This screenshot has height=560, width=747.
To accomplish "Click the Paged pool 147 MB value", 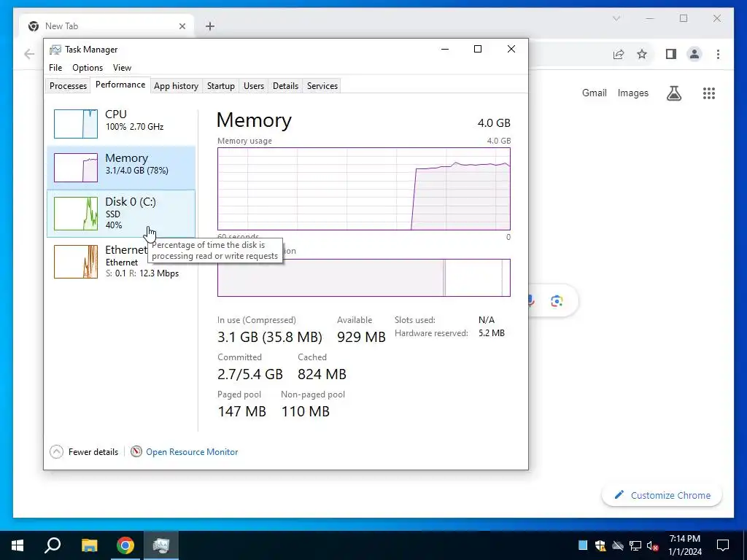I will pyautogui.click(x=241, y=411).
